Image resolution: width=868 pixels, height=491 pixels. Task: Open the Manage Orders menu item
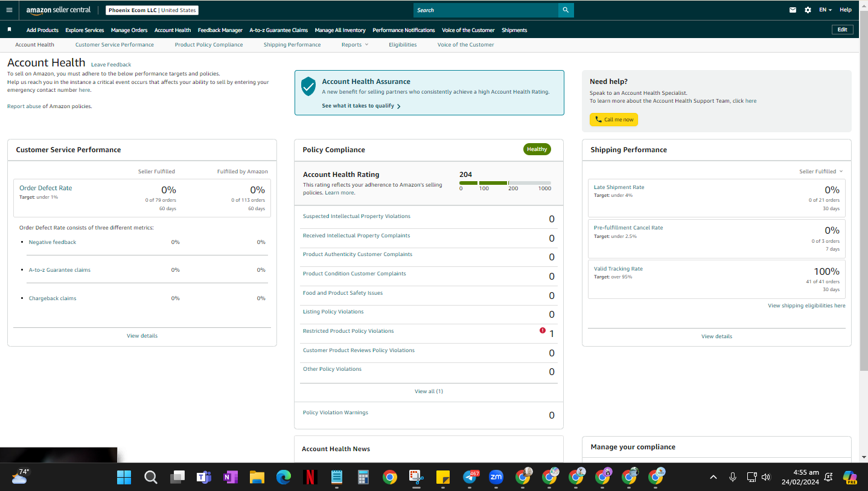pyautogui.click(x=129, y=30)
